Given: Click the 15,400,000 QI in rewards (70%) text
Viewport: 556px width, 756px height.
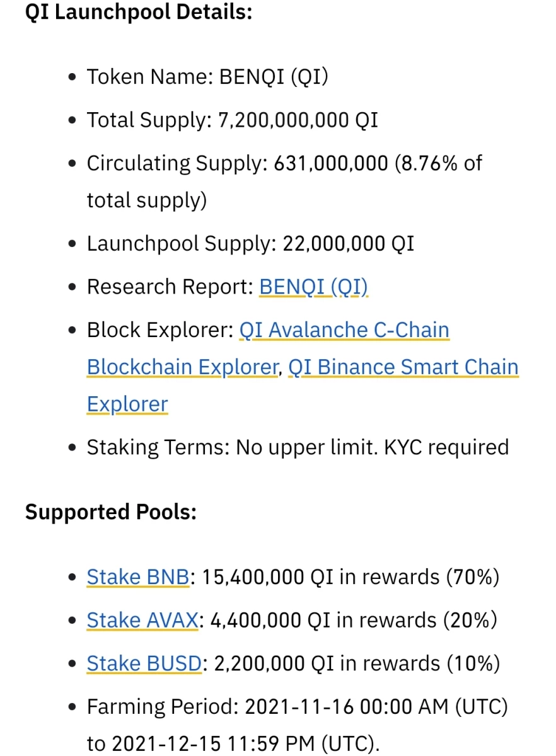Looking at the screenshot, I should tap(349, 577).
